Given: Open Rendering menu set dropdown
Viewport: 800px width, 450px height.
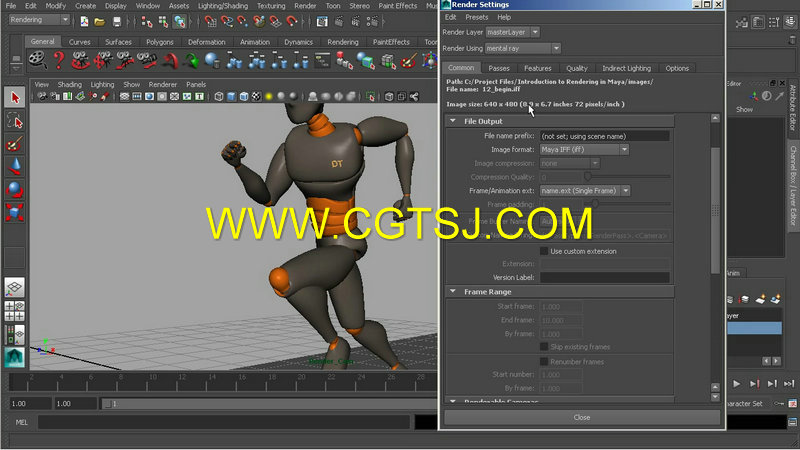Looking at the screenshot, I should click(x=39, y=20).
